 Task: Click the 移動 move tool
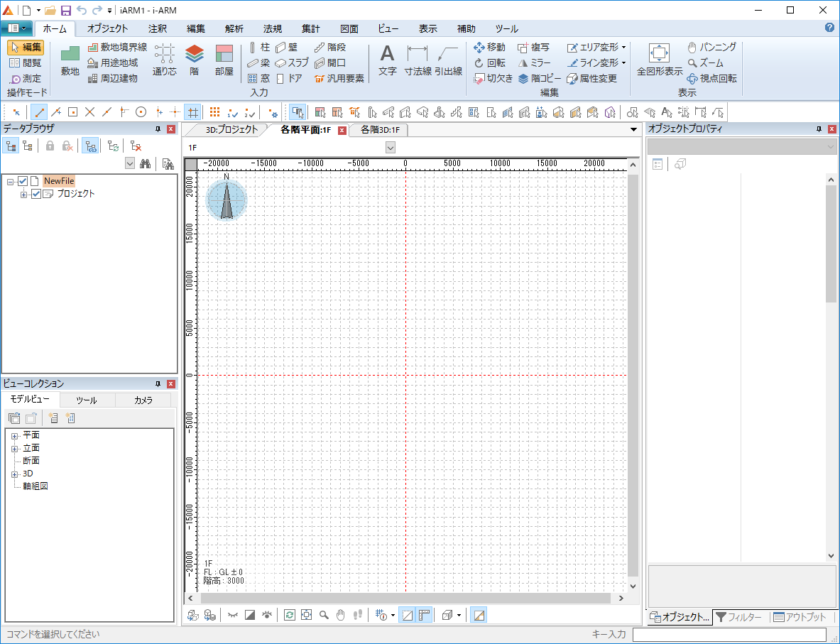(x=489, y=47)
